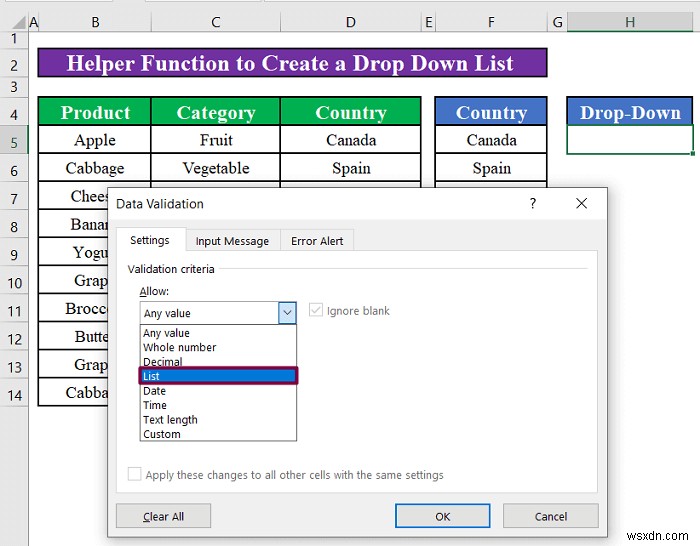Select row 5 header
700x546 pixels.
click(14, 142)
